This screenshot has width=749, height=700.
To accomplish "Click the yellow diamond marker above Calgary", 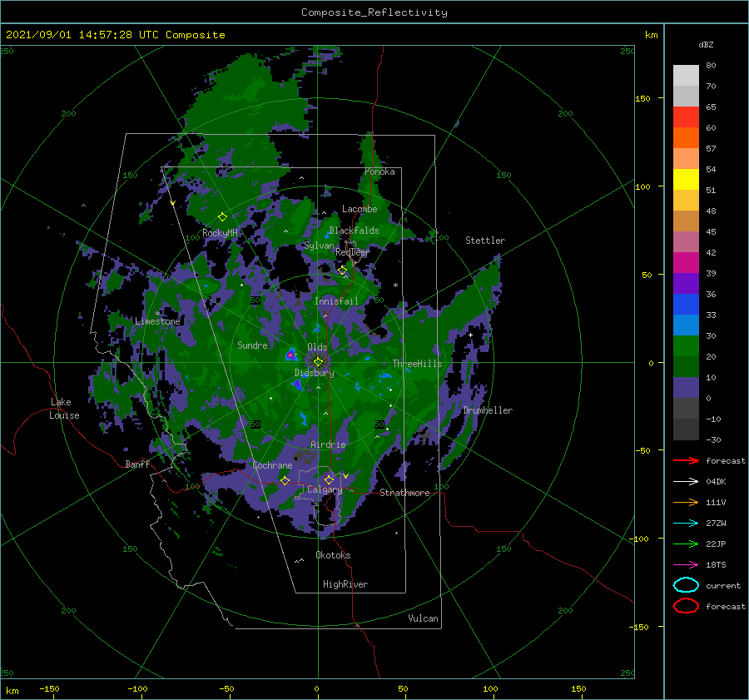I will pos(329,479).
